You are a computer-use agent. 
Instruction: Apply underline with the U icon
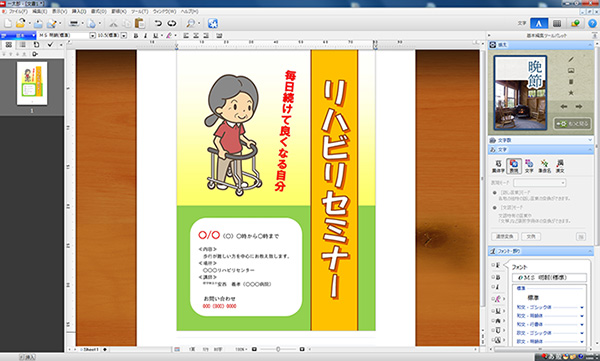[155, 36]
